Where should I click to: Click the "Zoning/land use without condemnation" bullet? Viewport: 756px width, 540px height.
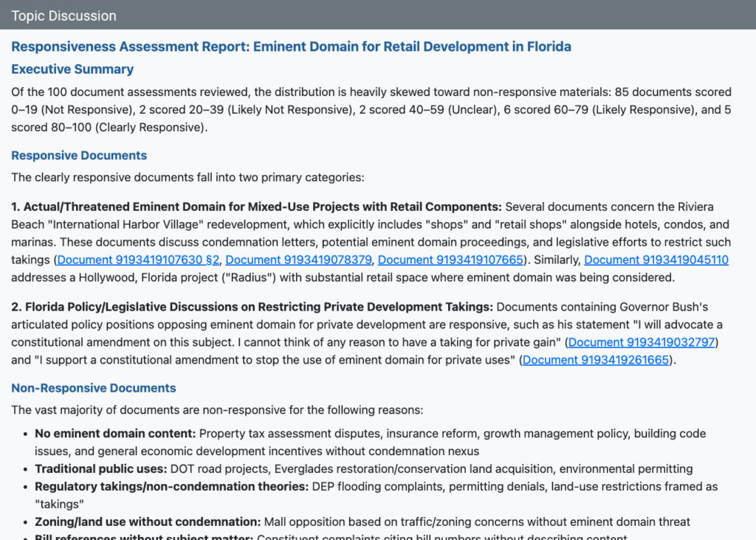(x=148, y=522)
